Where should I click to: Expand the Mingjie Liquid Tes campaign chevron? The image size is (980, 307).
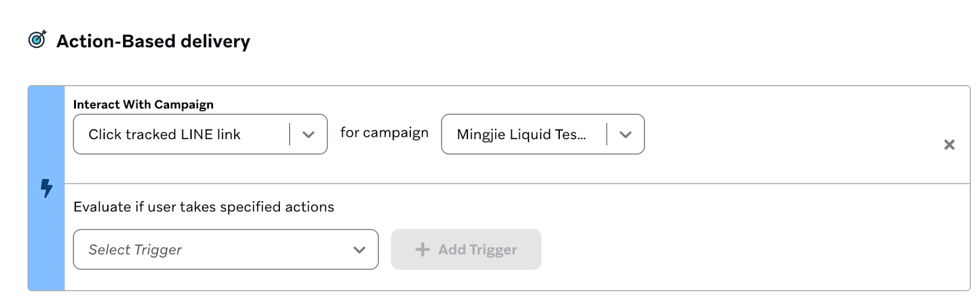(625, 134)
